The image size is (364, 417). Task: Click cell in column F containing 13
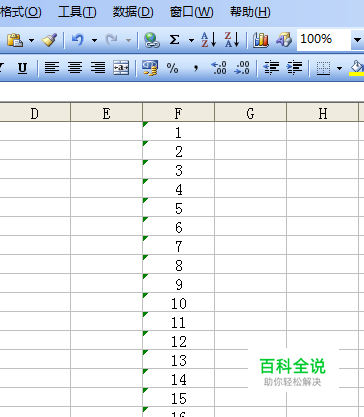point(178,359)
